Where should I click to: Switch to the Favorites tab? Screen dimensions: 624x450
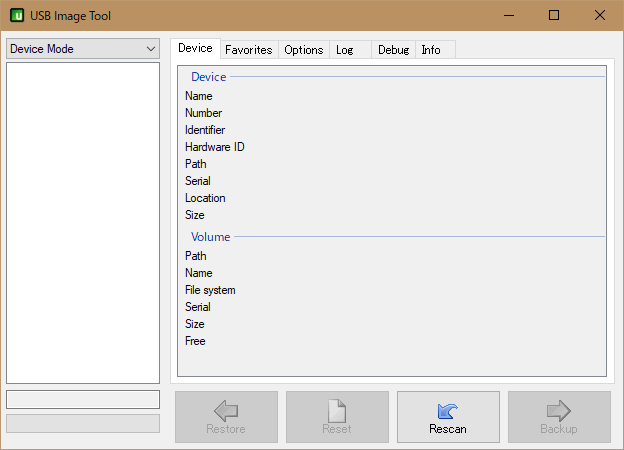pos(248,49)
